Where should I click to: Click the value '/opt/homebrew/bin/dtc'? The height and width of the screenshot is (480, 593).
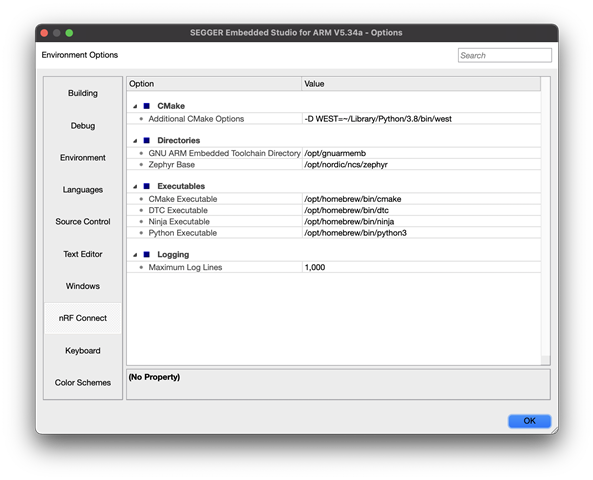(346, 210)
